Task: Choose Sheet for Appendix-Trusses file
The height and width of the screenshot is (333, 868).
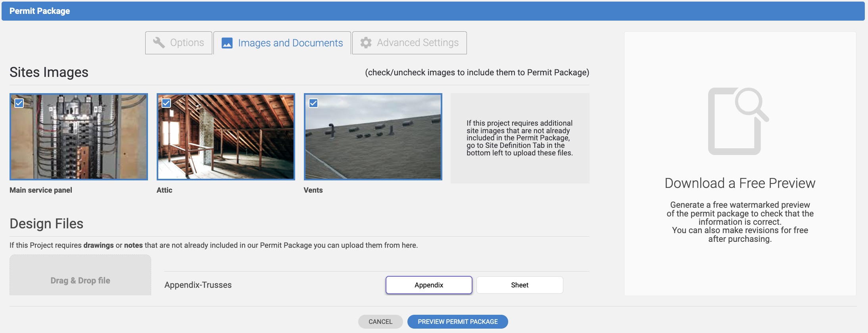Action: tap(520, 285)
